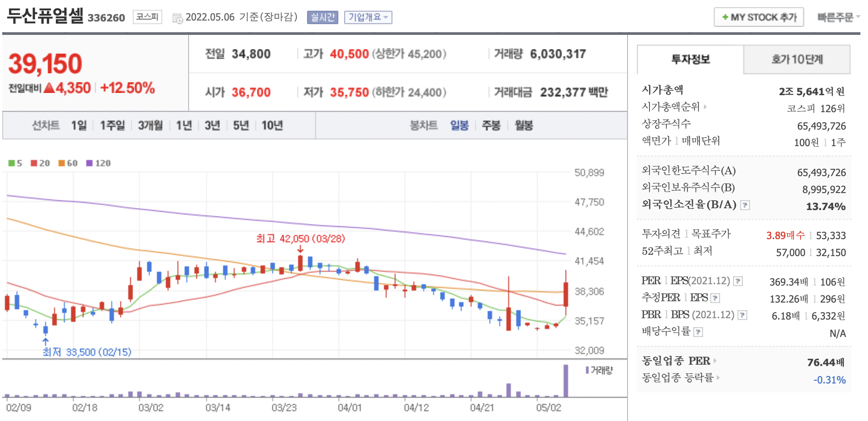
Task: Click the 거래량 legend label on volume chart
Action: click(x=599, y=370)
